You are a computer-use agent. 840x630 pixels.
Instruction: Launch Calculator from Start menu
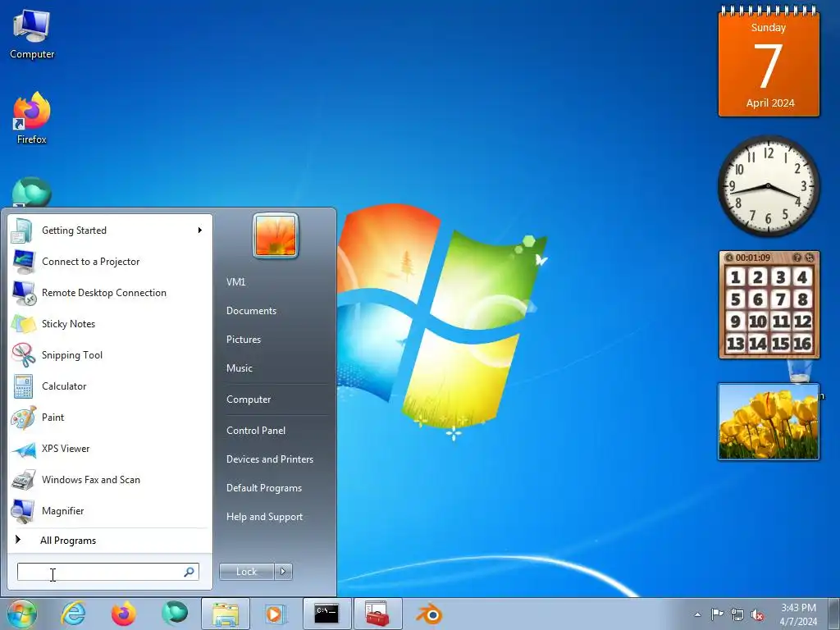pyautogui.click(x=110, y=386)
